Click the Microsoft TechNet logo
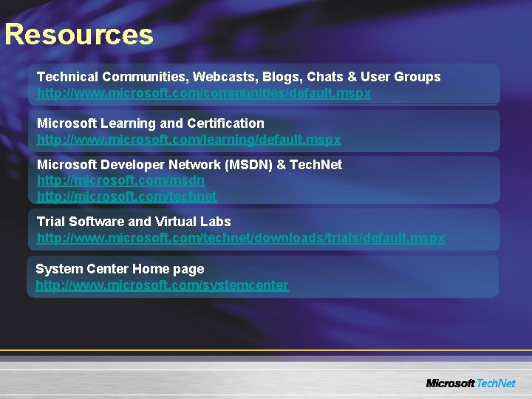Screen dimensions: 532x399 click(471, 383)
